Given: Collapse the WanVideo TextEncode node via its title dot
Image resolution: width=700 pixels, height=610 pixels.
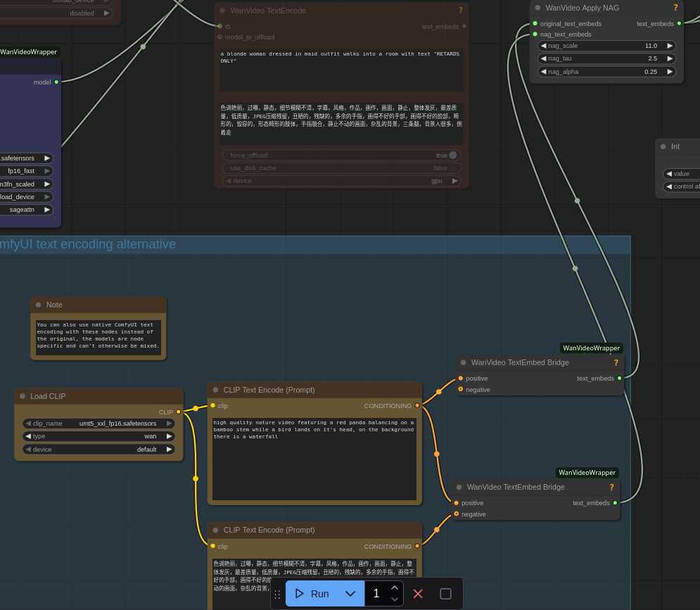Looking at the screenshot, I should 222,11.
